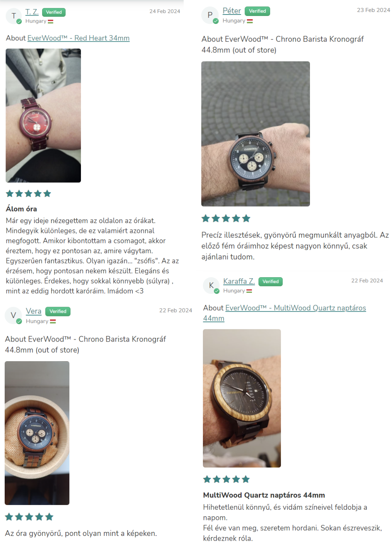Enlarge Vera's watch-in-box photo
Screen dimensions: 392x545
(x=37, y=433)
